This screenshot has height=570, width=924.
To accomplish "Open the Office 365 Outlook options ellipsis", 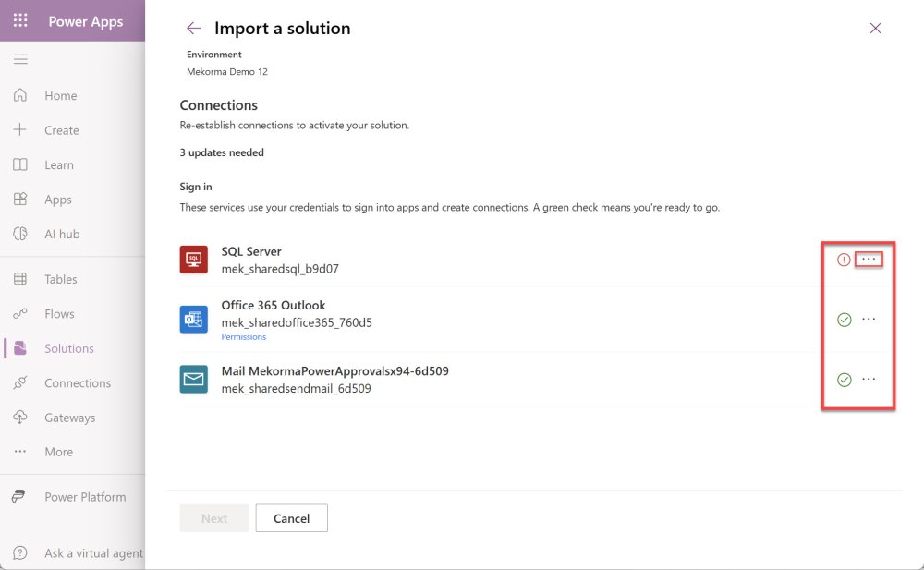I will (x=869, y=320).
